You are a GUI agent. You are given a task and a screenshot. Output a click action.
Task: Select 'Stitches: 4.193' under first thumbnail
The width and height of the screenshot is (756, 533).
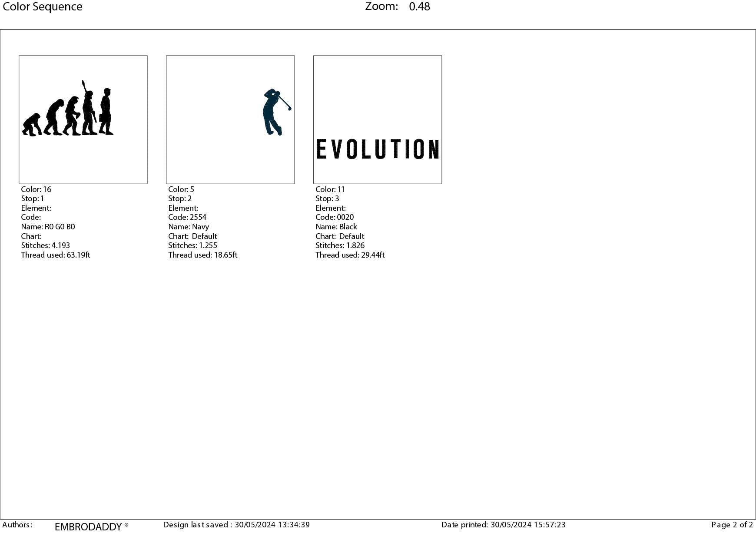tap(46, 245)
